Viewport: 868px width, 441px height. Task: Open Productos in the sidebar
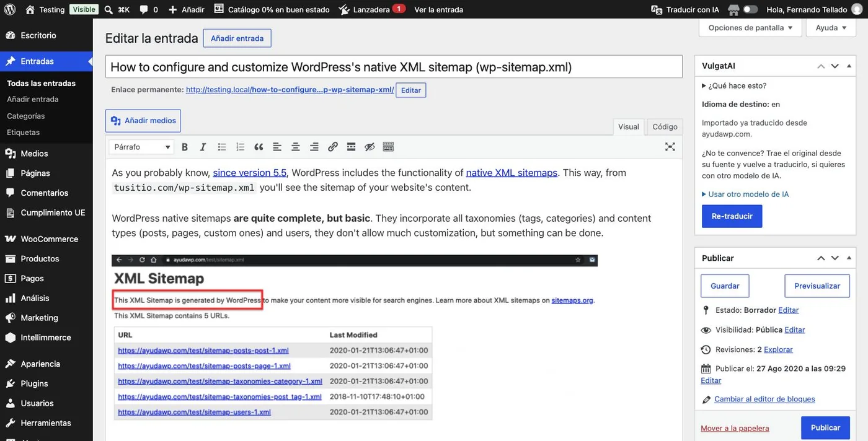(46, 259)
